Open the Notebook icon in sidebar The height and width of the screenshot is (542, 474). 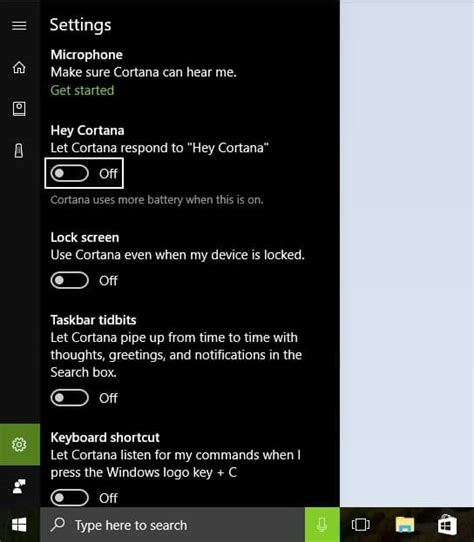tap(19, 109)
